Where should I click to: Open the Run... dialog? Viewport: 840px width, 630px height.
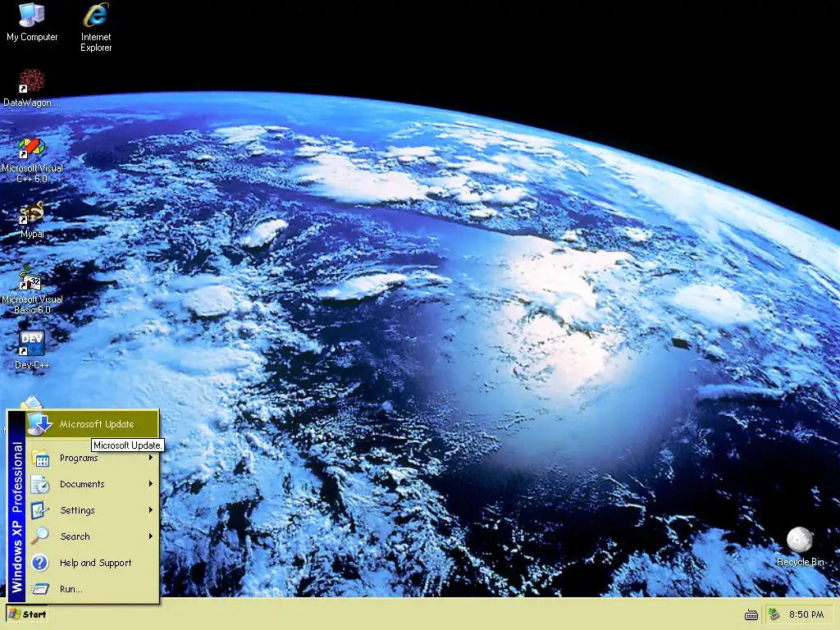click(92, 589)
